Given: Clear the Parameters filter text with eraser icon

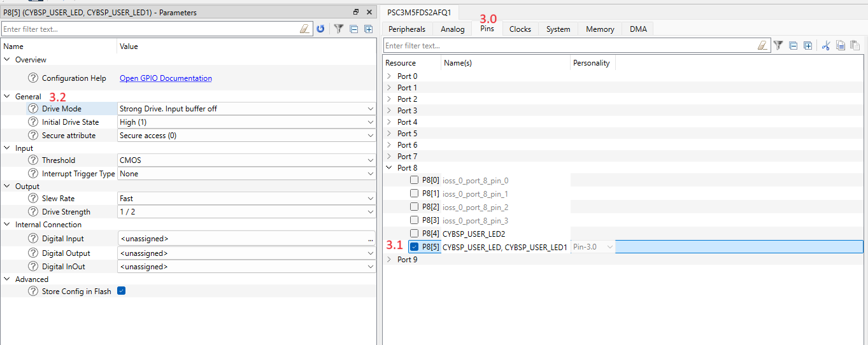Looking at the screenshot, I should [x=304, y=29].
